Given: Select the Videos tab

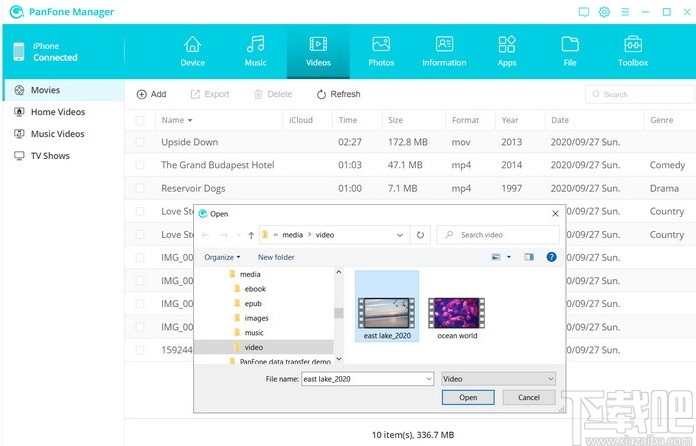Looking at the screenshot, I should 318,51.
